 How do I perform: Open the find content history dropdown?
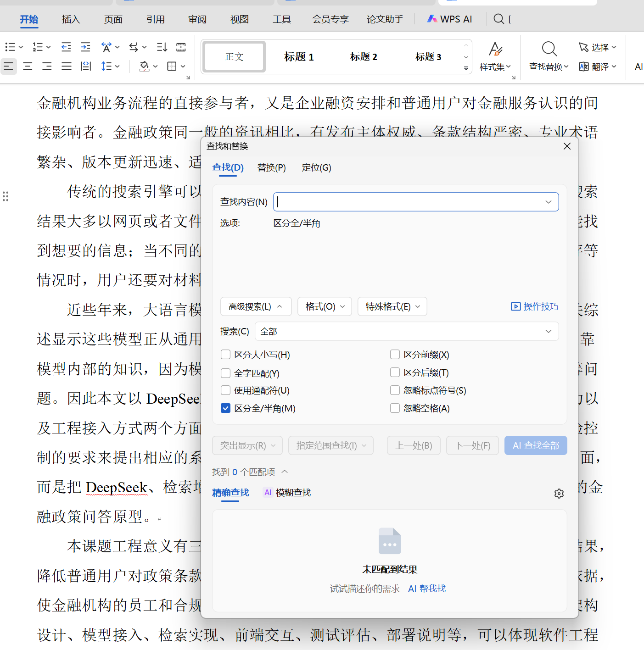pos(548,202)
